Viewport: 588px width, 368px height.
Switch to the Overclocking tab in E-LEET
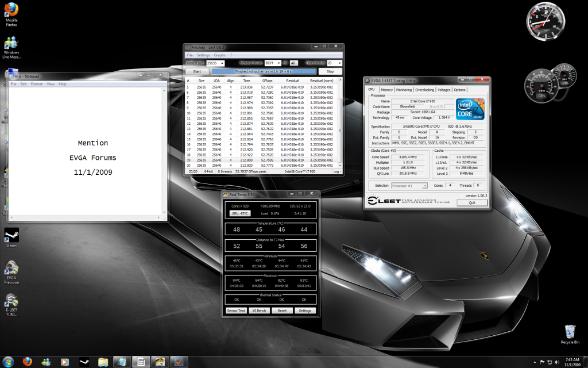click(424, 90)
